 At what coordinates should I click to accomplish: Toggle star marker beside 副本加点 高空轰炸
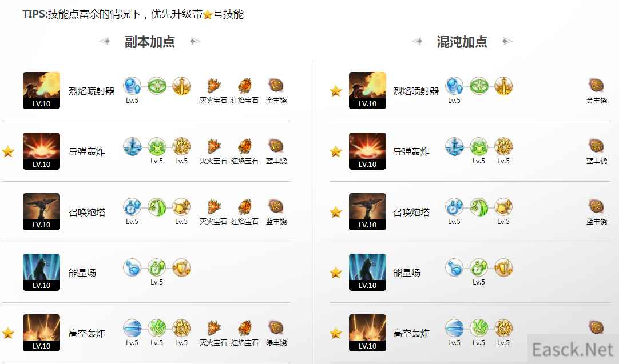(x=8, y=333)
